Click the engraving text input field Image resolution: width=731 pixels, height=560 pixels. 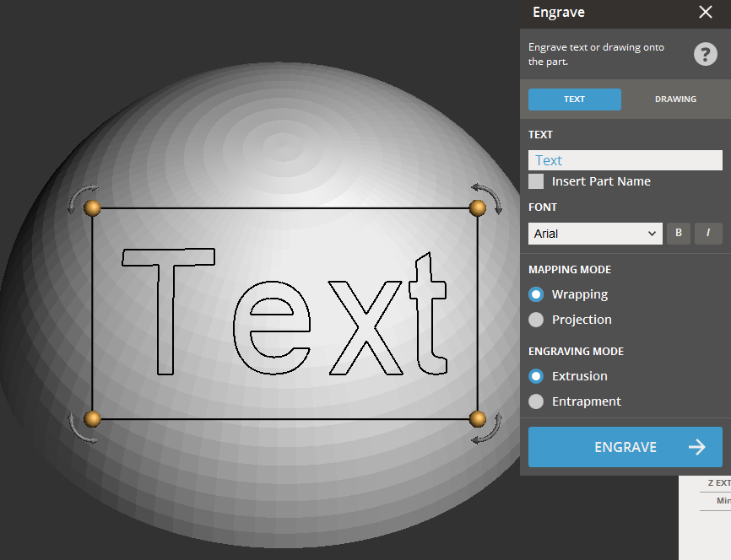coord(625,160)
